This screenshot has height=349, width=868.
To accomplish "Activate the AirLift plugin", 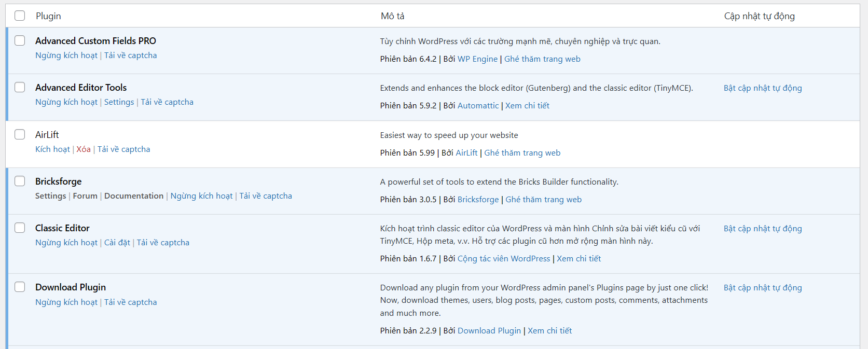I will pos(52,149).
